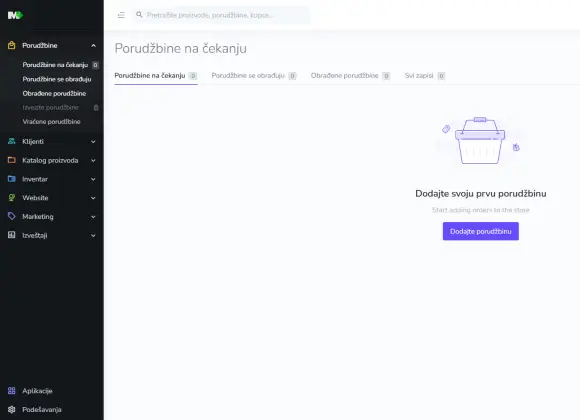Open Obrađene porudžbine in sidebar

click(54, 94)
